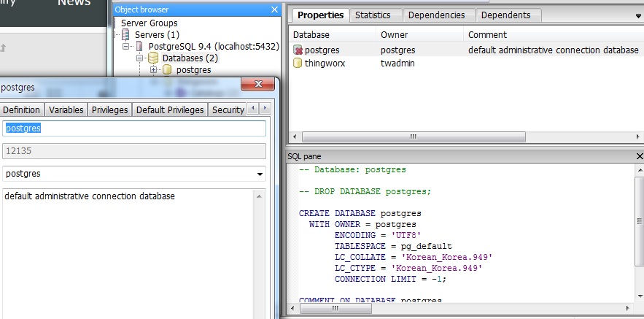
Task: Click the ENCODING = 'UTF8' SQL line
Action: click(x=378, y=235)
